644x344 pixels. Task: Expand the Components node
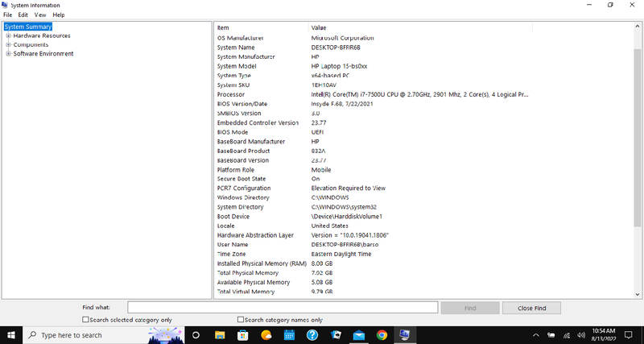8,45
